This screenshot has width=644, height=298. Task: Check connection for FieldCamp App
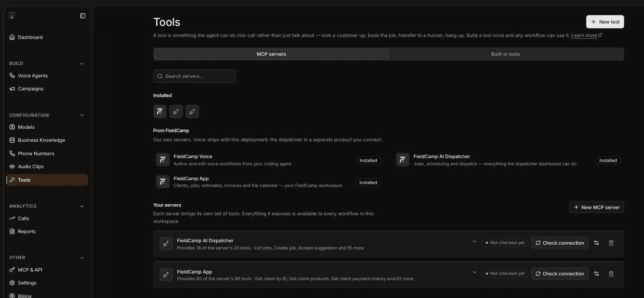coord(559,273)
